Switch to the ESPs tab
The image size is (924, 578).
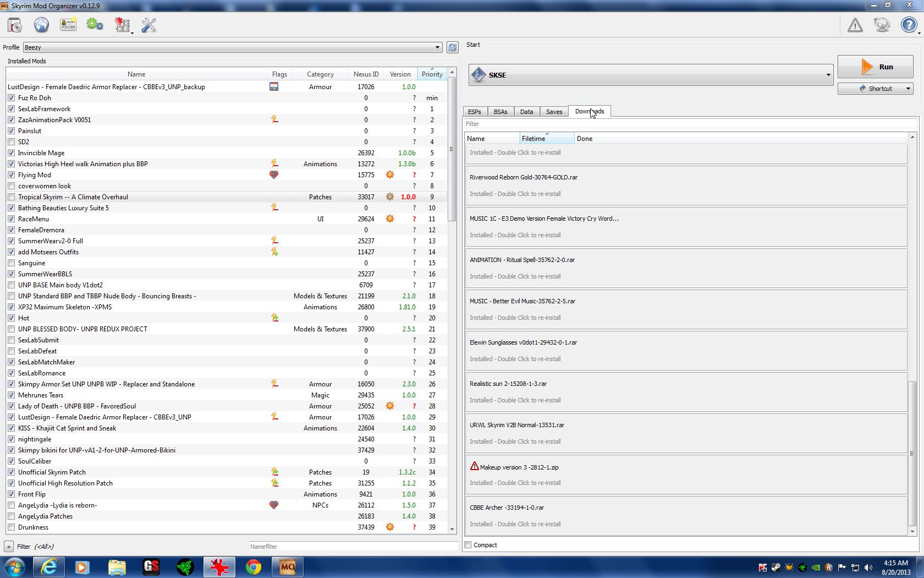(x=474, y=112)
